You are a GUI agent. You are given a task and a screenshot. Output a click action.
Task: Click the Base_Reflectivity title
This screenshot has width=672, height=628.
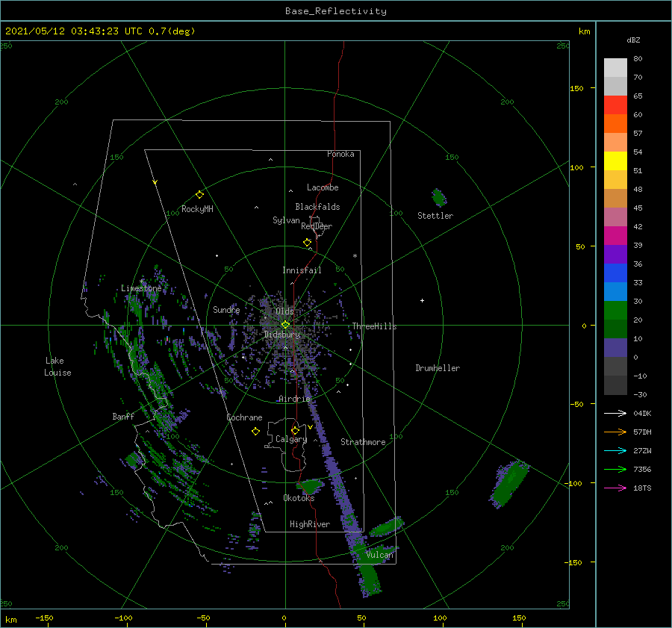[336, 11]
